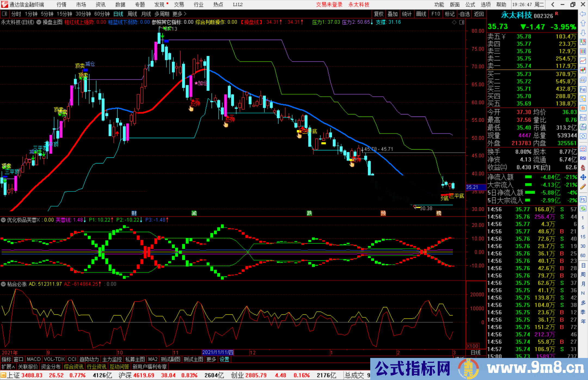Open the 行情 menu
The image size is (588, 380).
point(61,5)
